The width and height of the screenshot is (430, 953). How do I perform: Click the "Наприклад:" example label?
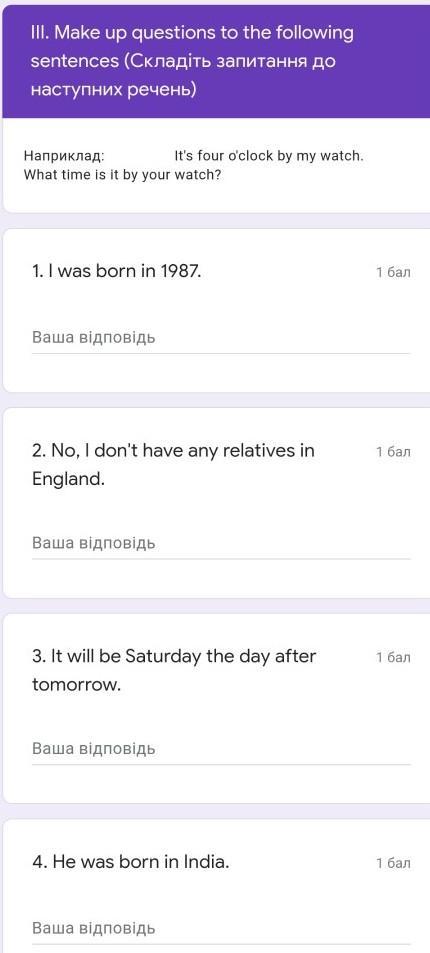tap(64, 156)
